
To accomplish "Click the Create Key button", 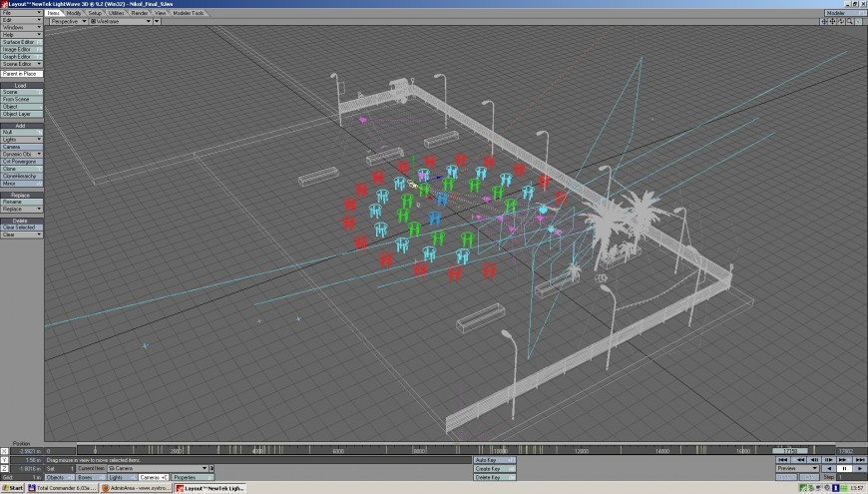I will tap(494, 468).
